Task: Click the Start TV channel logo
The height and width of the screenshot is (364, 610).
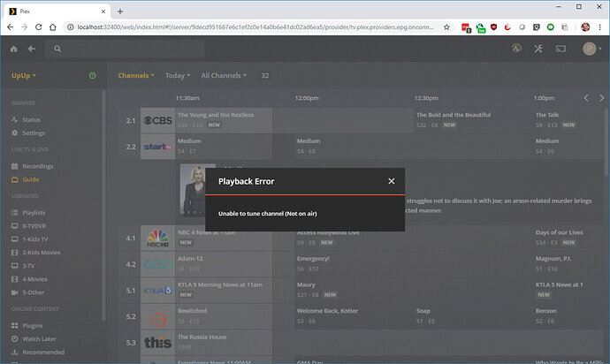Action: tap(158, 147)
